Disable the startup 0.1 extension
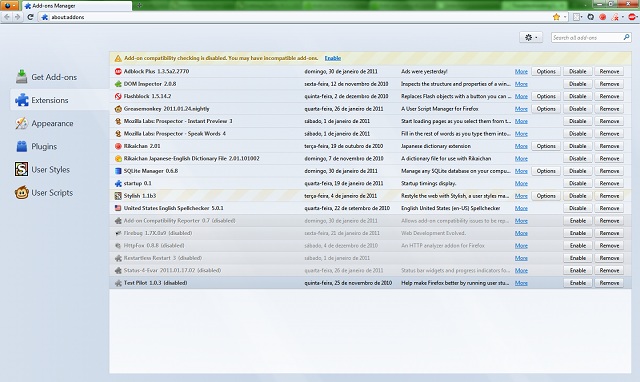Image resolution: width=640 pixels, height=382 pixels. pos(578,184)
